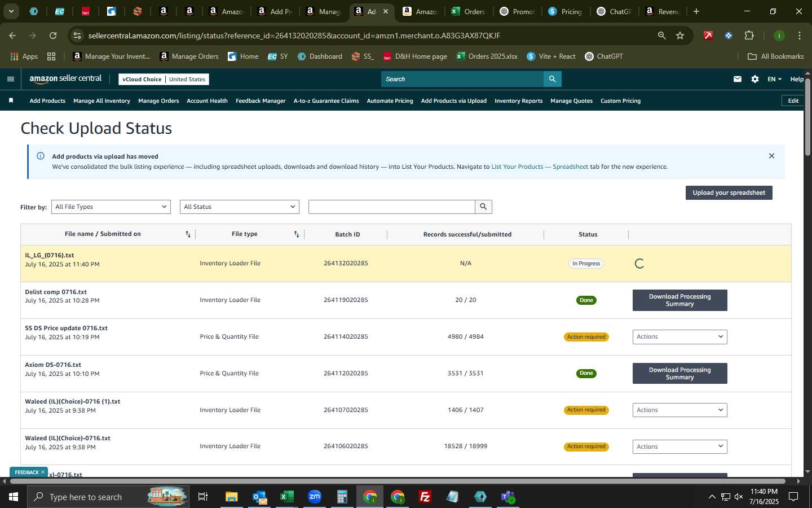Close the FEEDBACK tab
The width and height of the screenshot is (812, 508).
coord(43,472)
